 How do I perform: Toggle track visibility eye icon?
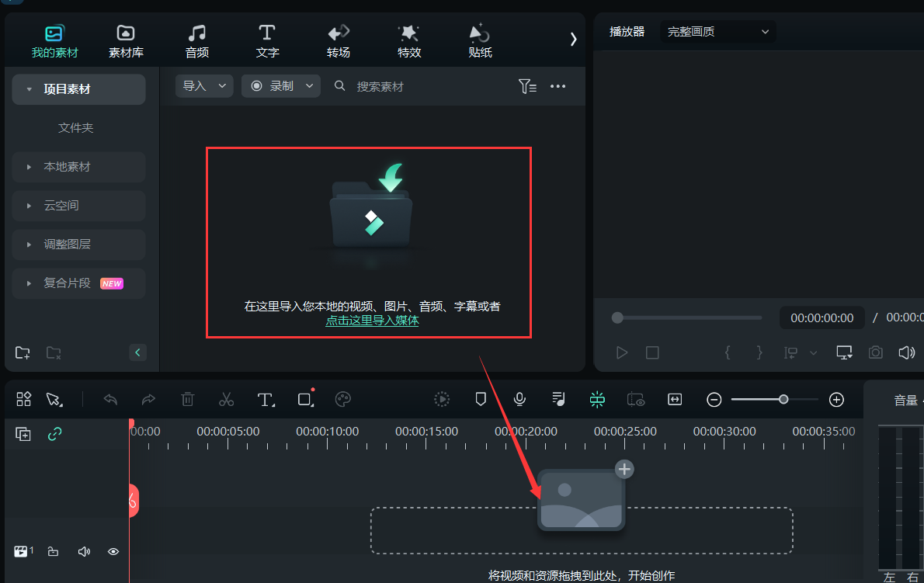(113, 552)
